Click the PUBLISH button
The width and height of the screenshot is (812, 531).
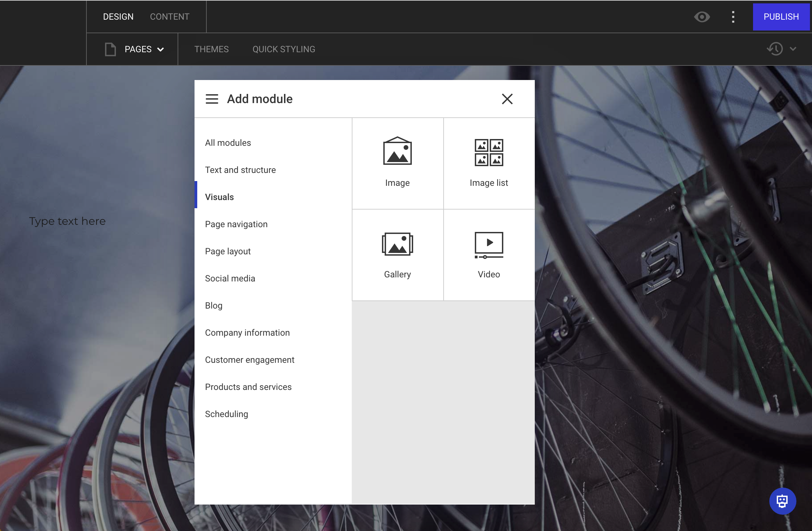click(x=781, y=16)
